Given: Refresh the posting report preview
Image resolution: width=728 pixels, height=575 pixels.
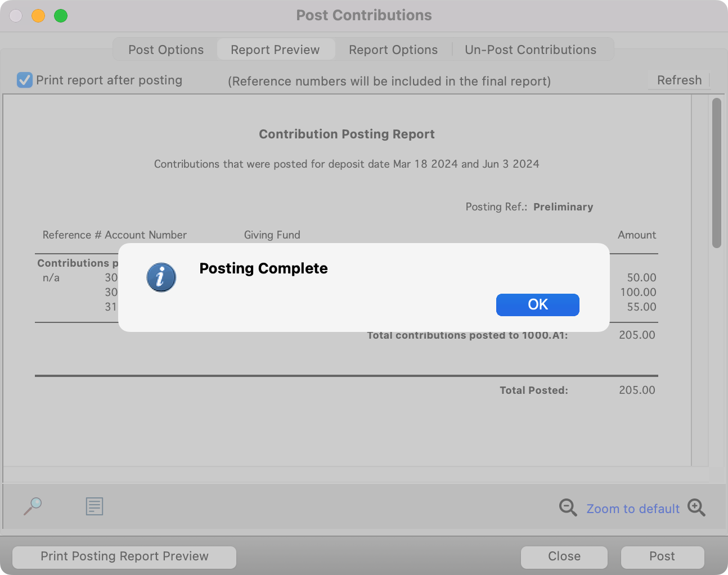Looking at the screenshot, I should pos(678,80).
